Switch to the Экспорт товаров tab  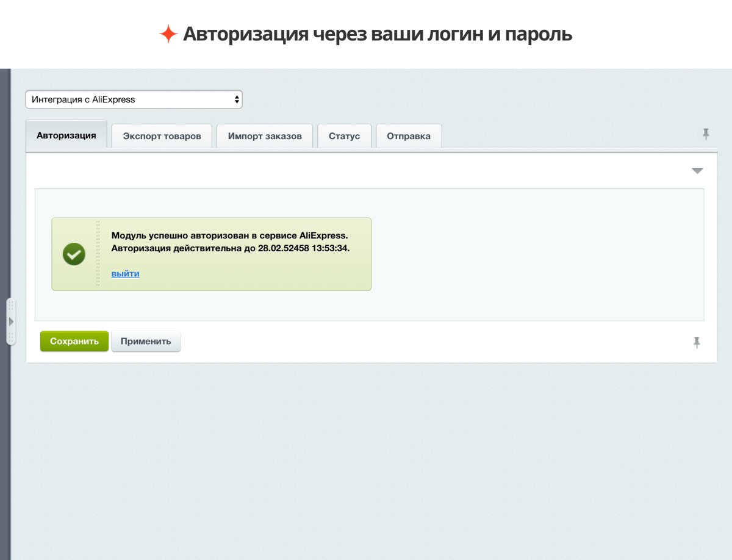click(162, 135)
